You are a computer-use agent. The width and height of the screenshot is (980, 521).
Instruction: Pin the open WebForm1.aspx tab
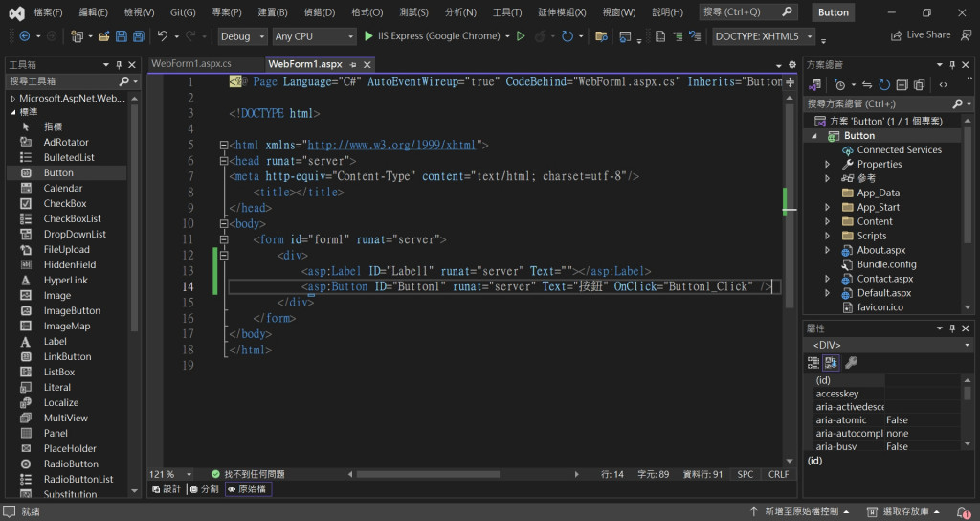tap(353, 64)
